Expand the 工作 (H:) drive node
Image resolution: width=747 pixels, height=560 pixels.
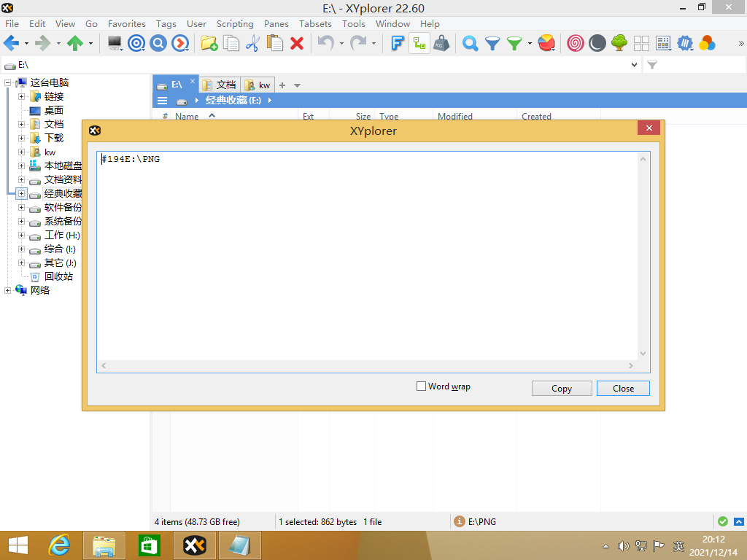click(21, 236)
